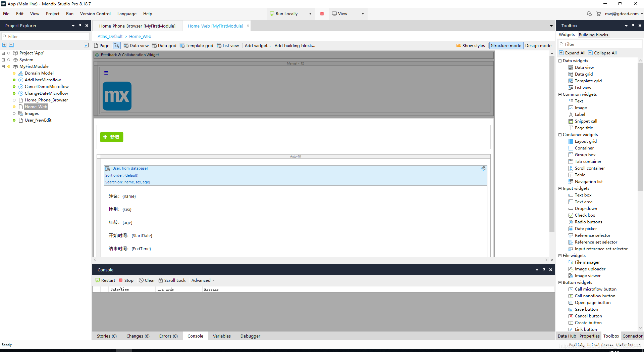Viewport: 644px width, 352px height.
Task: Click Add widget... button
Action: pos(258,45)
